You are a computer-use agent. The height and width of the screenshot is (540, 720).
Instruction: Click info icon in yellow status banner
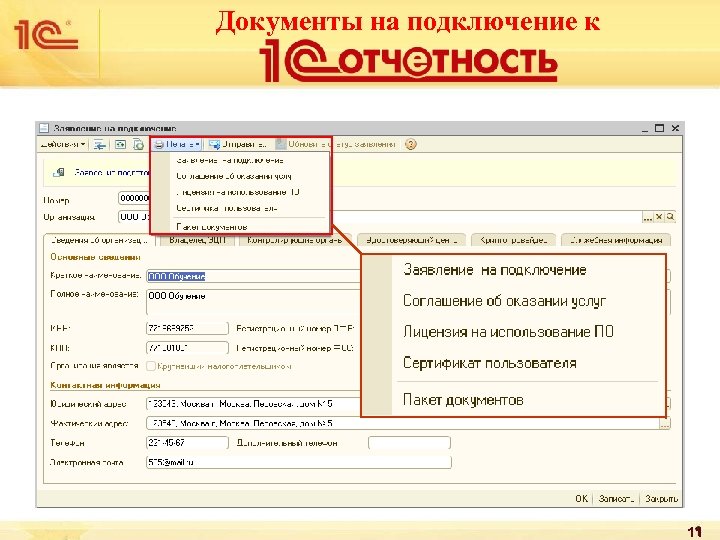(x=58, y=172)
